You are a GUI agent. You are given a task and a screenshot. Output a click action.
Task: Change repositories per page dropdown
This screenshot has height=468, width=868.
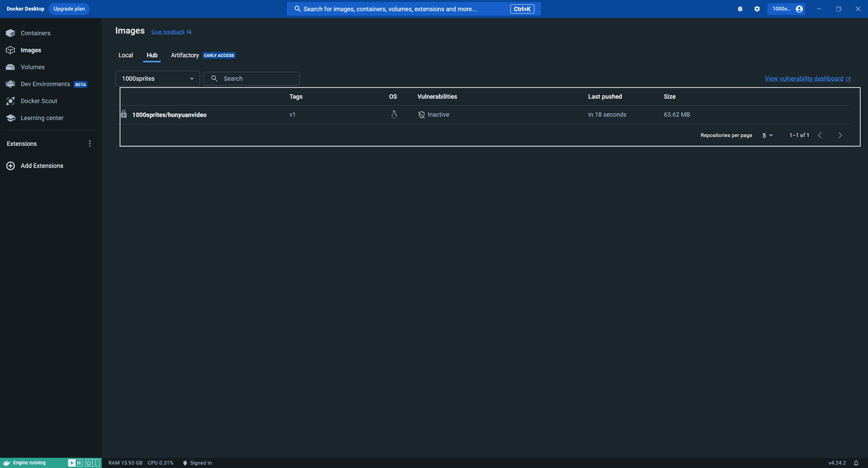(x=767, y=135)
